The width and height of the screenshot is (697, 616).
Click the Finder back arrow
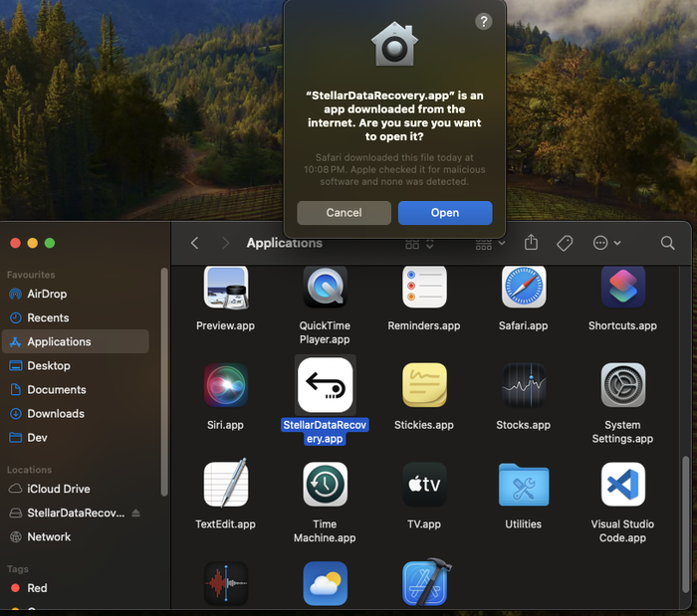pyautogui.click(x=195, y=243)
